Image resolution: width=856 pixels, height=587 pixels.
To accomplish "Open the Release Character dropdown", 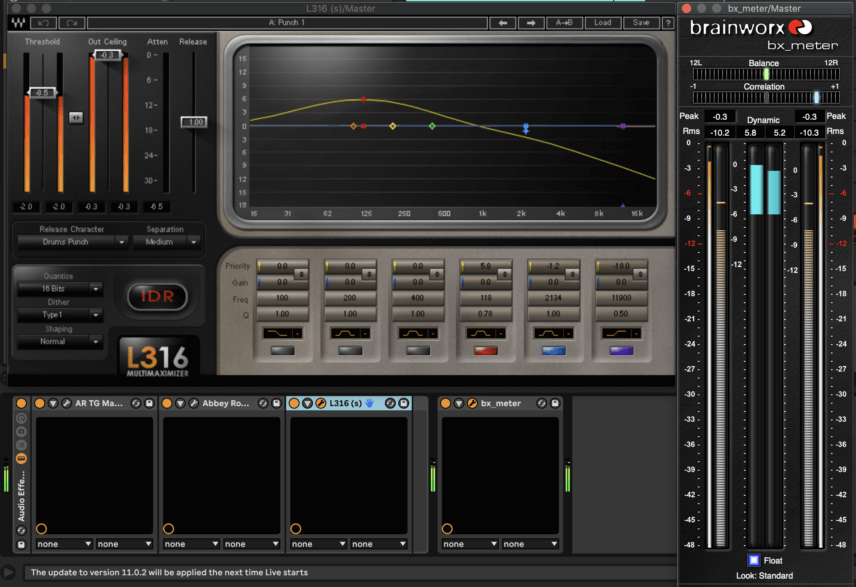I will click(73, 242).
